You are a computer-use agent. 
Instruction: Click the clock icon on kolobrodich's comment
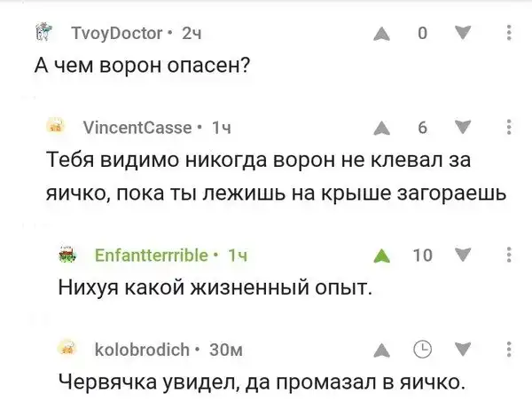(x=422, y=349)
